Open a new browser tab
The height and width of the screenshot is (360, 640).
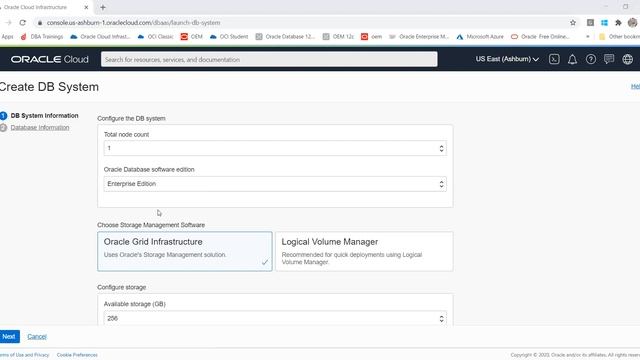[103, 7]
